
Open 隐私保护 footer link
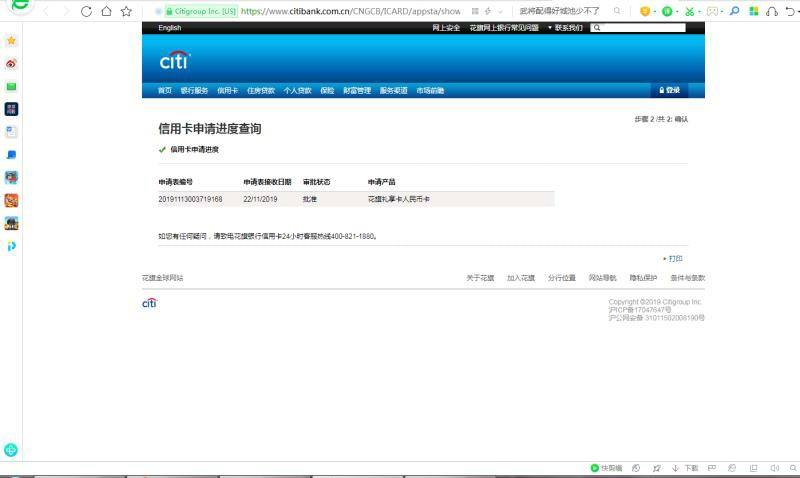pos(643,278)
